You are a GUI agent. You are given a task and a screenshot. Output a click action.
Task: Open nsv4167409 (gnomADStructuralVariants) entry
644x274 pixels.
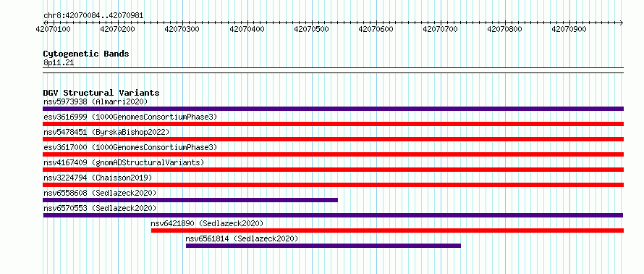(x=124, y=162)
